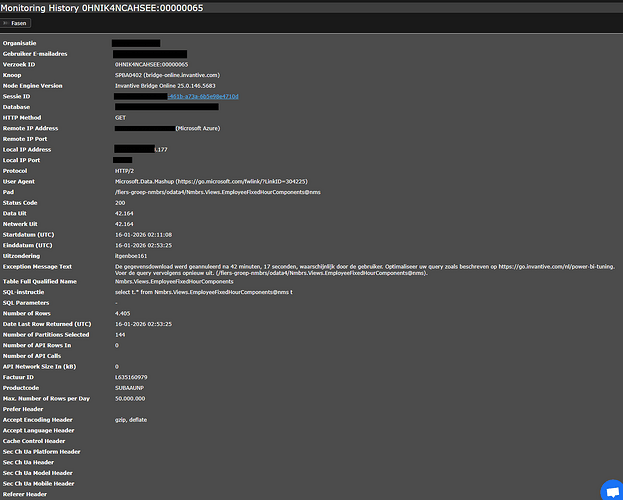
Task: Click the Uitzondering value itgenboe161
Action: (131, 256)
